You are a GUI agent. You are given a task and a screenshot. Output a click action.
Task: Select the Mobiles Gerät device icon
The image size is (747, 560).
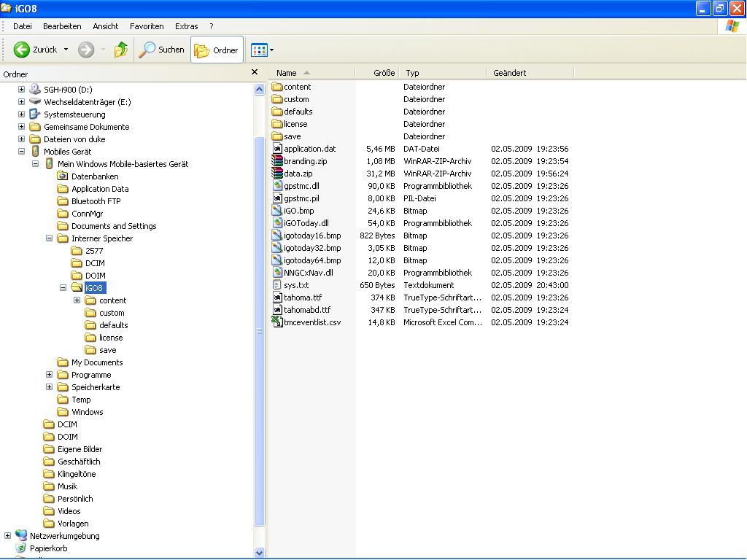click(35, 151)
